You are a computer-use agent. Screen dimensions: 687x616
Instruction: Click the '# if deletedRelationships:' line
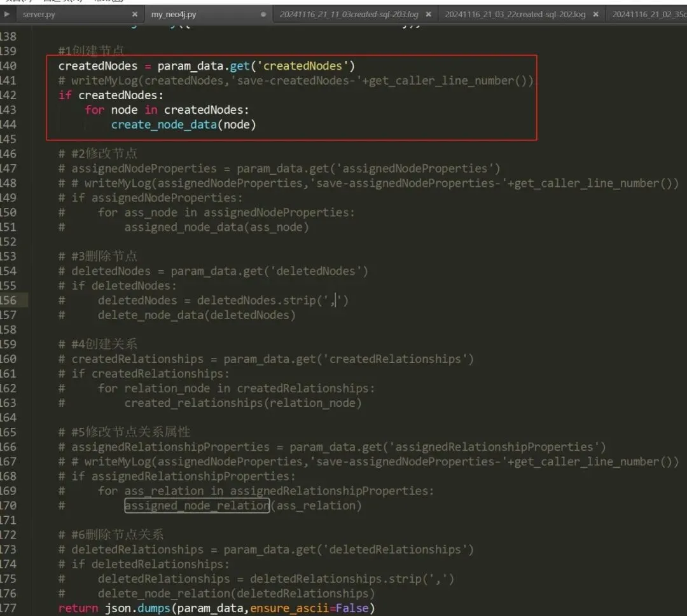[144, 565]
